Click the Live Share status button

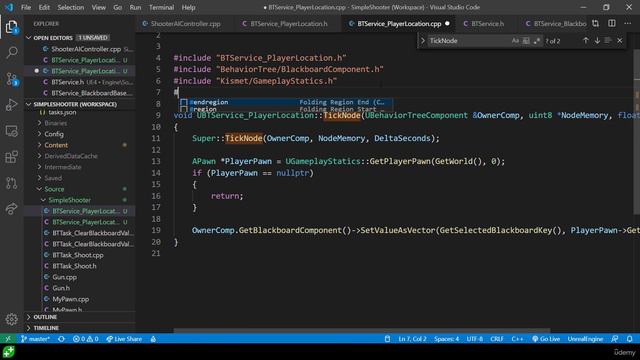pos(124,339)
